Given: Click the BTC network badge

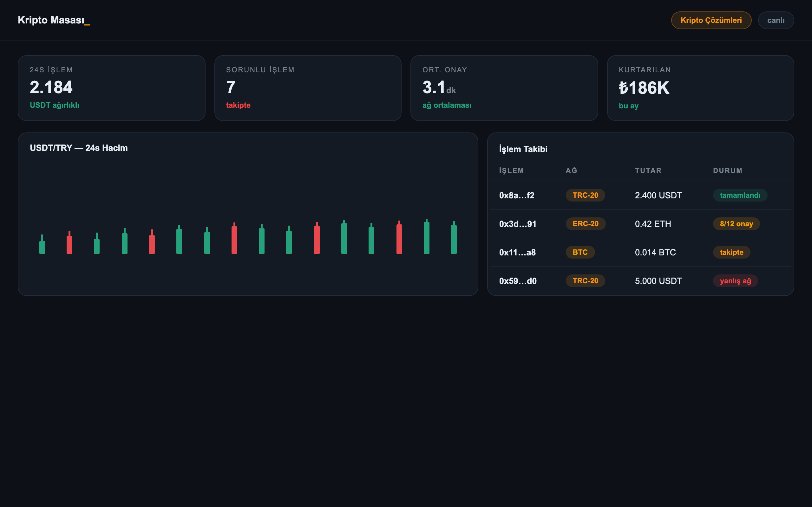Looking at the screenshot, I should pos(580,252).
